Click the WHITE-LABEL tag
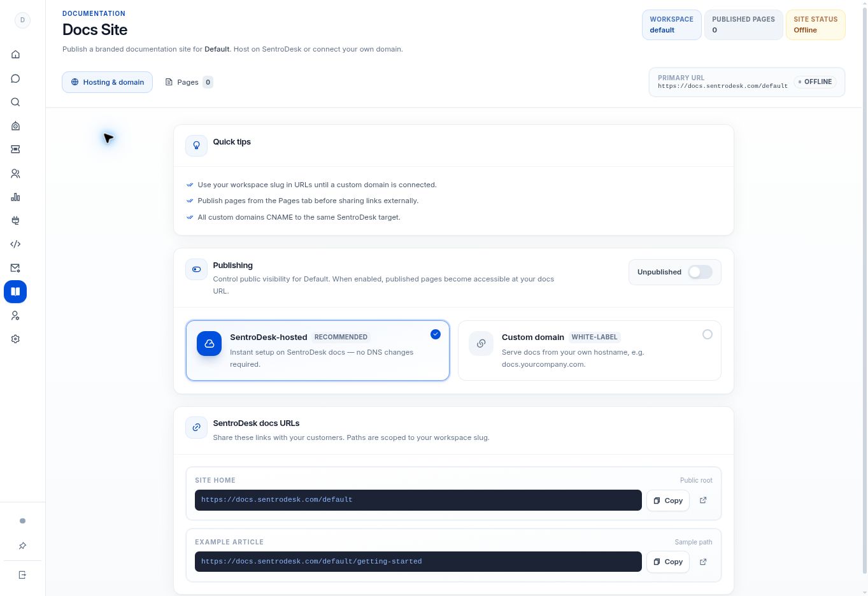Screen dimensions: 868x596 [x=594, y=337]
